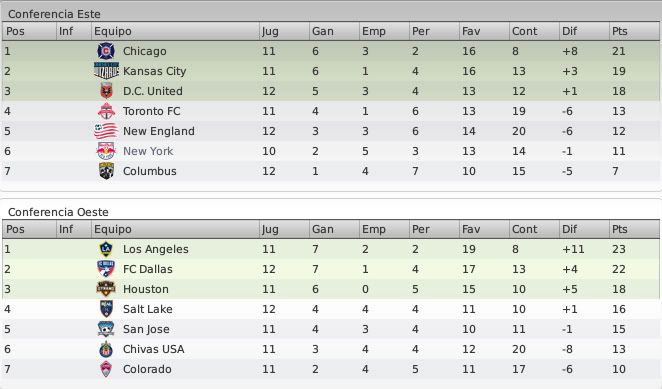Sort Conferencia Este by Jug column
The image size is (662, 389).
coord(284,31)
